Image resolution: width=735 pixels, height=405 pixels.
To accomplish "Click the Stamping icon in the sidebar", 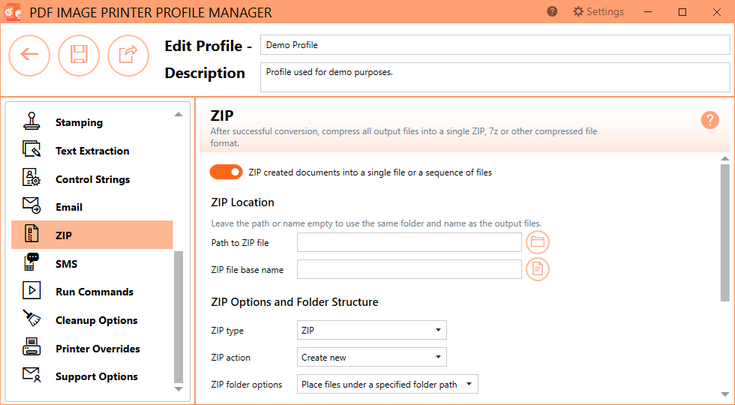I will pyautogui.click(x=32, y=121).
